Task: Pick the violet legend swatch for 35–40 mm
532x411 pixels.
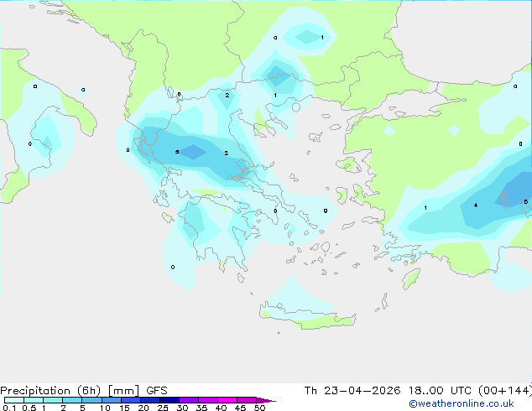Action: click(208, 400)
